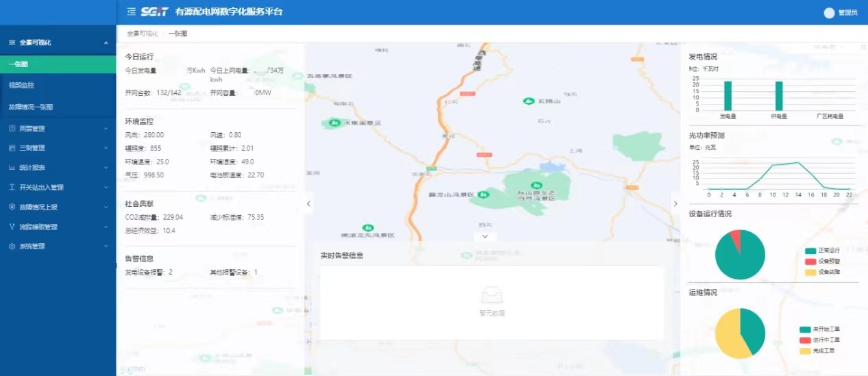
Task: Click the 管理员 username label
Action: [x=847, y=13]
